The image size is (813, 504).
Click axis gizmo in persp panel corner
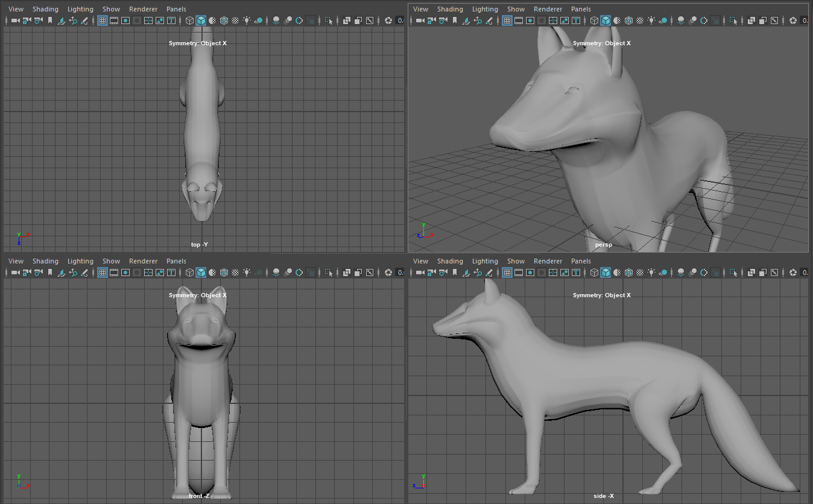[x=424, y=231]
